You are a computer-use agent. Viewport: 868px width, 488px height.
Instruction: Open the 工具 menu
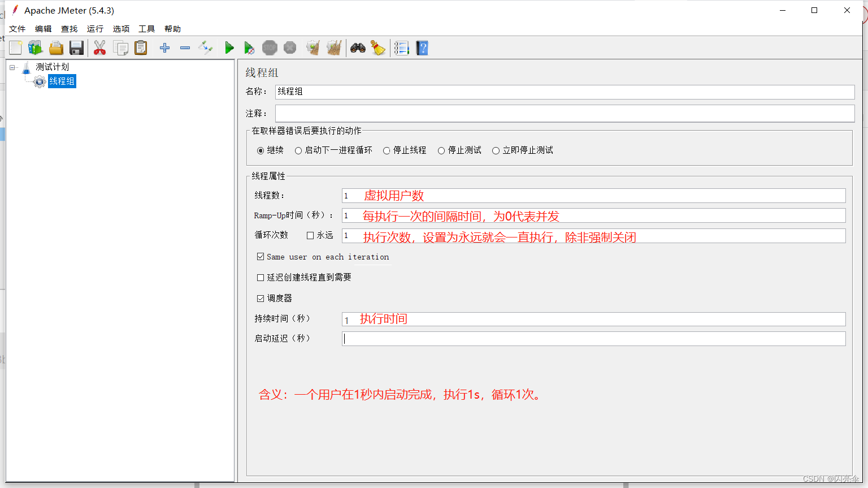147,29
